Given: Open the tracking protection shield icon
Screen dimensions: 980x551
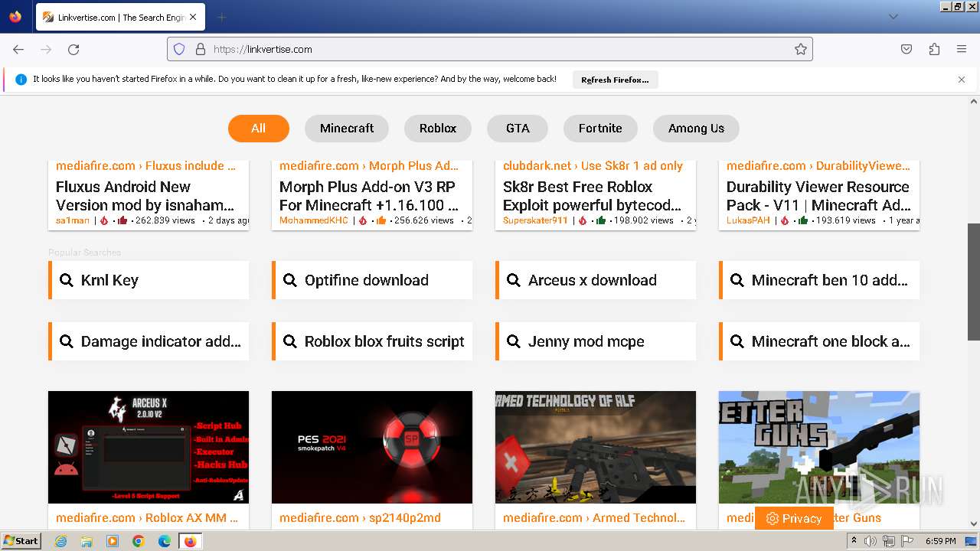Looking at the screenshot, I should tap(179, 49).
